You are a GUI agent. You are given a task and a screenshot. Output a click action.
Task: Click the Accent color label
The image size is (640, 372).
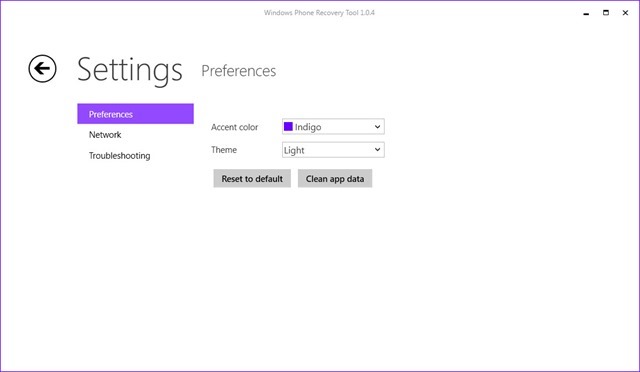[234, 127]
